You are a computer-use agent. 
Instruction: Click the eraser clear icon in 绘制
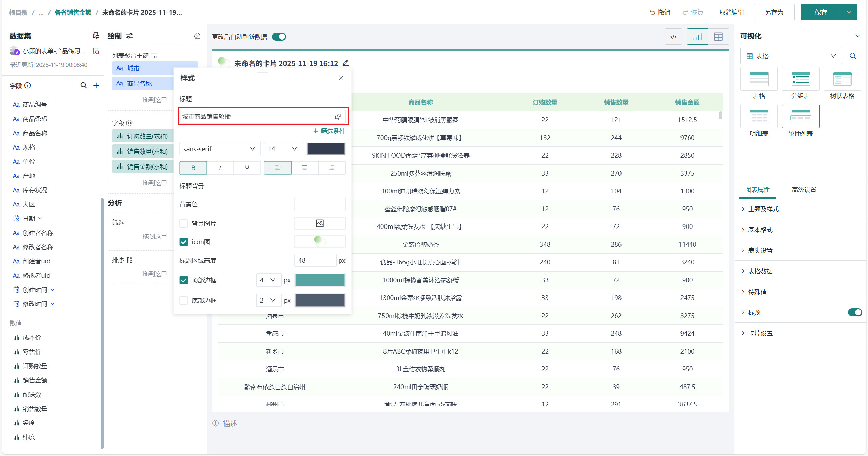pyautogui.click(x=197, y=36)
